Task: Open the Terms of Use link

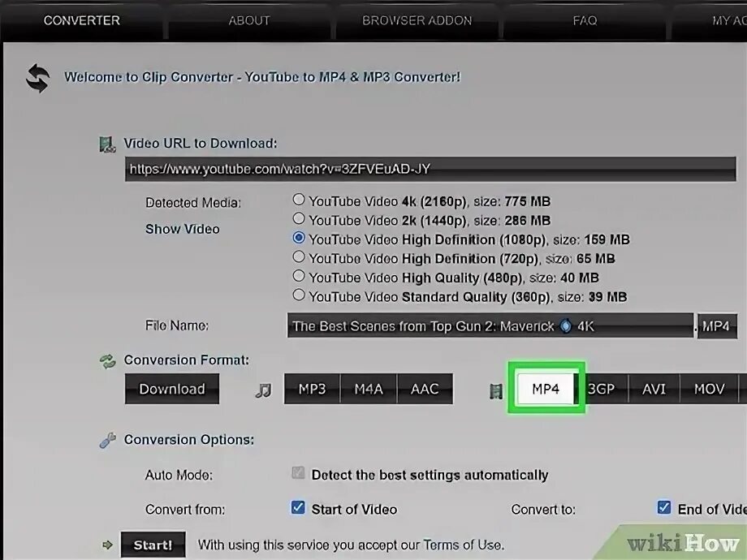Action: tap(462, 545)
